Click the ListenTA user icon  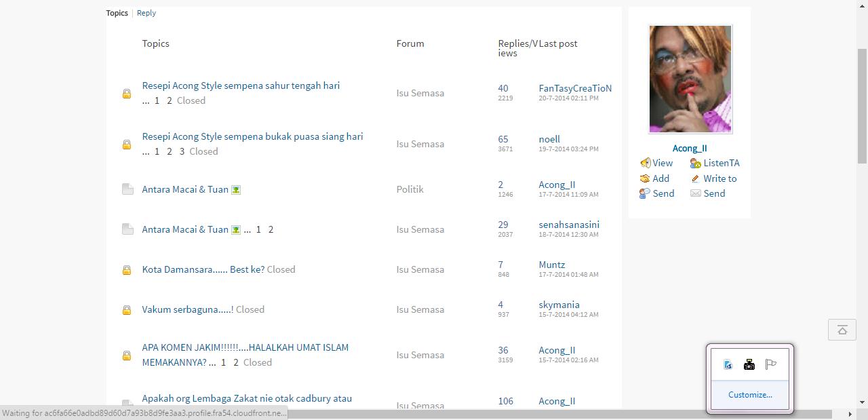695,163
